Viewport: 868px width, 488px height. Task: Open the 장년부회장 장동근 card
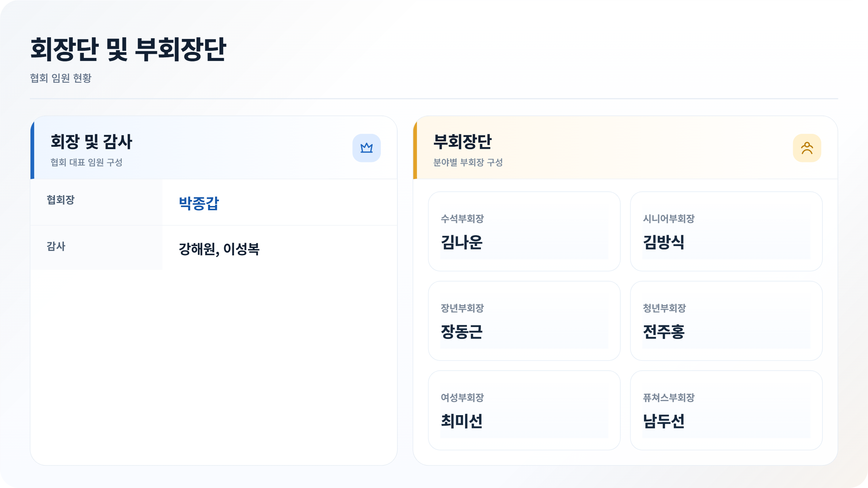[524, 321]
